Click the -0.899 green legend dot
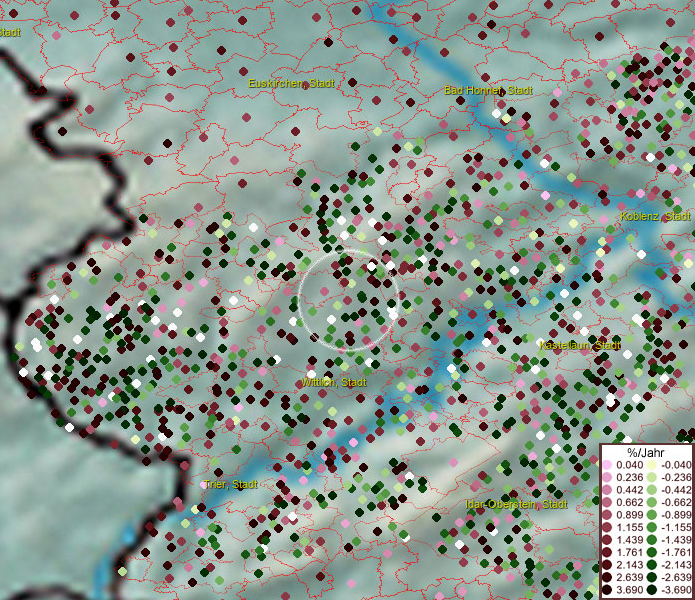 (652, 515)
